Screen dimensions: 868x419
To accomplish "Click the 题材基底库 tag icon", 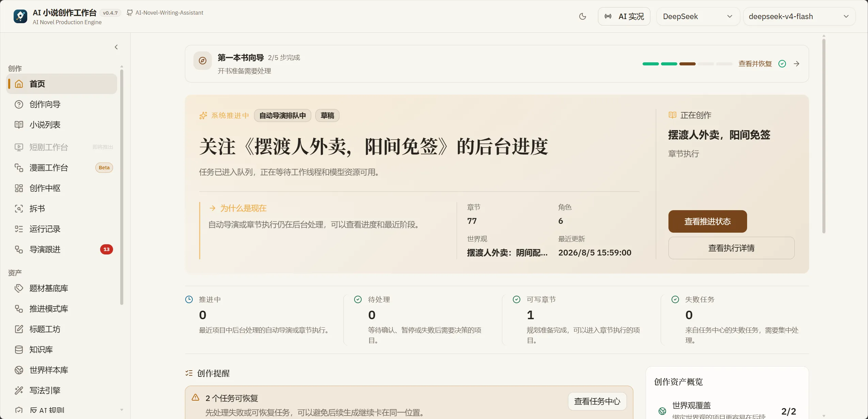I will (x=19, y=288).
